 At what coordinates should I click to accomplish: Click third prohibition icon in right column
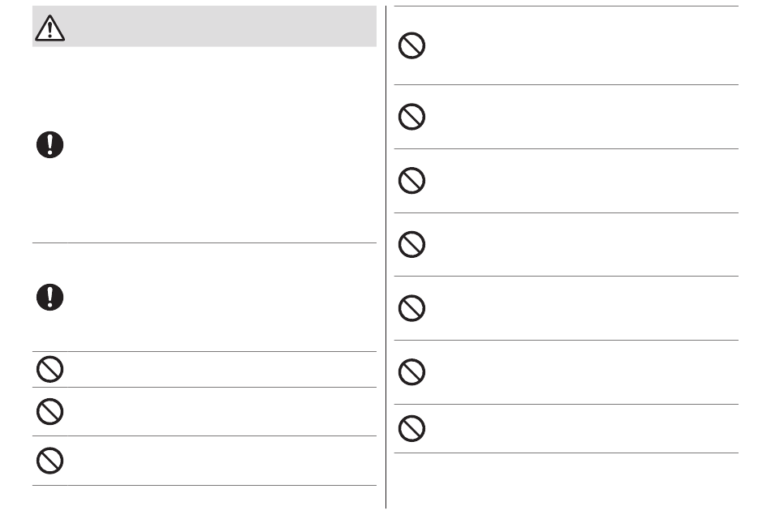411,180
